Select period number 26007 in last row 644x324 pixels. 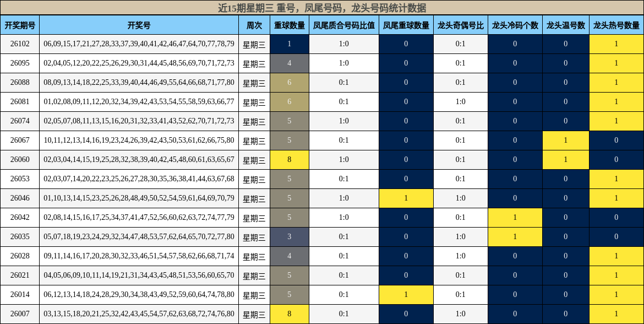20,314
